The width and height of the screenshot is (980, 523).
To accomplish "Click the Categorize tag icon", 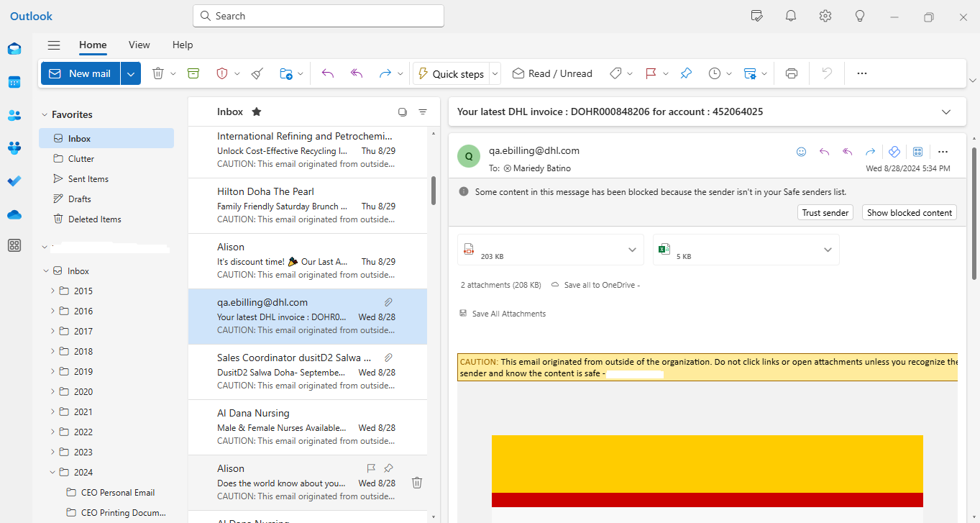I will click(x=615, y=73).
